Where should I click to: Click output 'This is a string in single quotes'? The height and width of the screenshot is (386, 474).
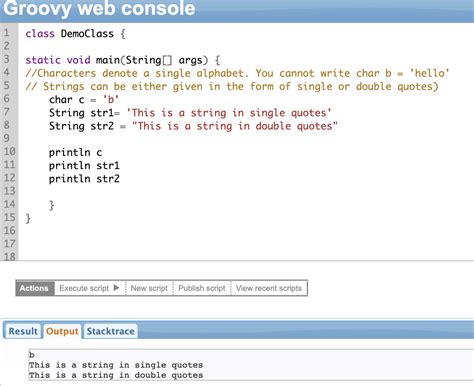pyautogui.click(x=116, y=365)
